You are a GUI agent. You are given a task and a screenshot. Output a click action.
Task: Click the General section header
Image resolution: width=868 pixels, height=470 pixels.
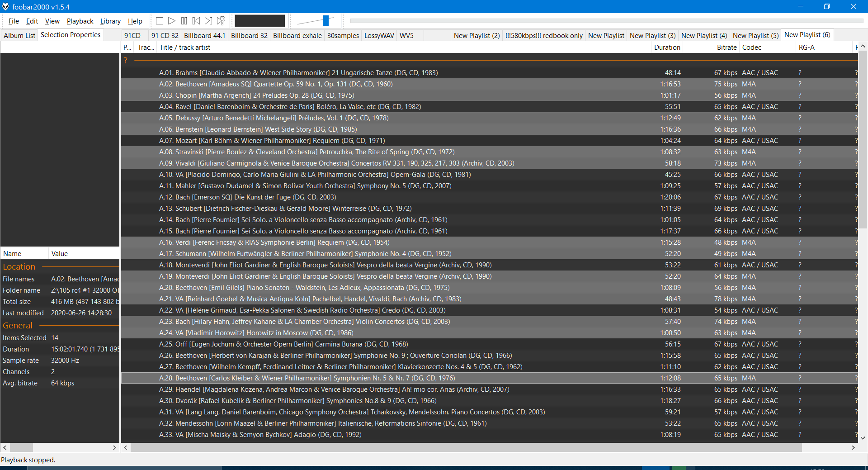pos(18,326)
